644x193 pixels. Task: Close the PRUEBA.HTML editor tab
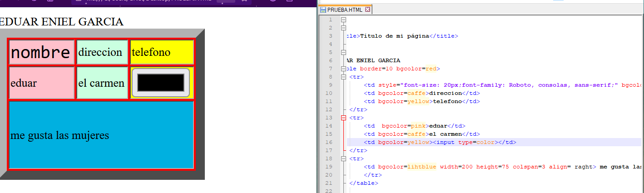tap(368, 10)
